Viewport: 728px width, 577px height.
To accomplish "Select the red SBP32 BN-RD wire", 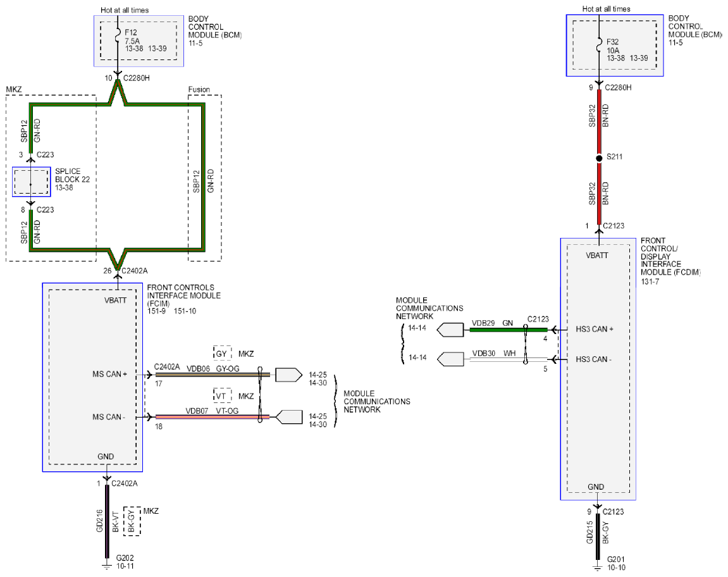I will tap(599, 156).
